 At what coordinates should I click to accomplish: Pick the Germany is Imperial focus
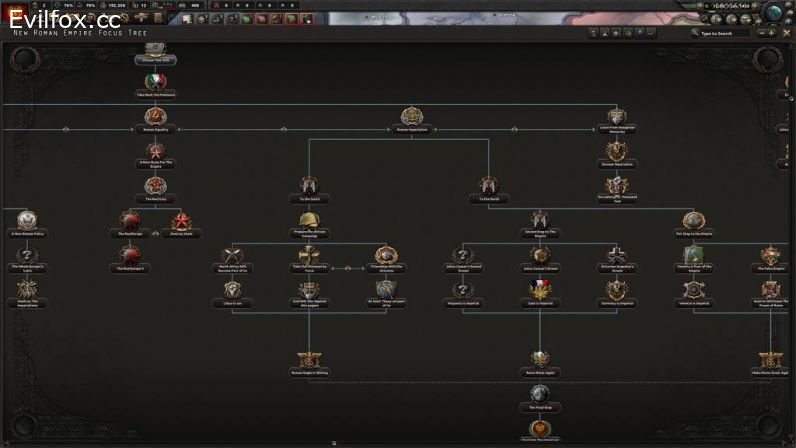tap(617, 291)
